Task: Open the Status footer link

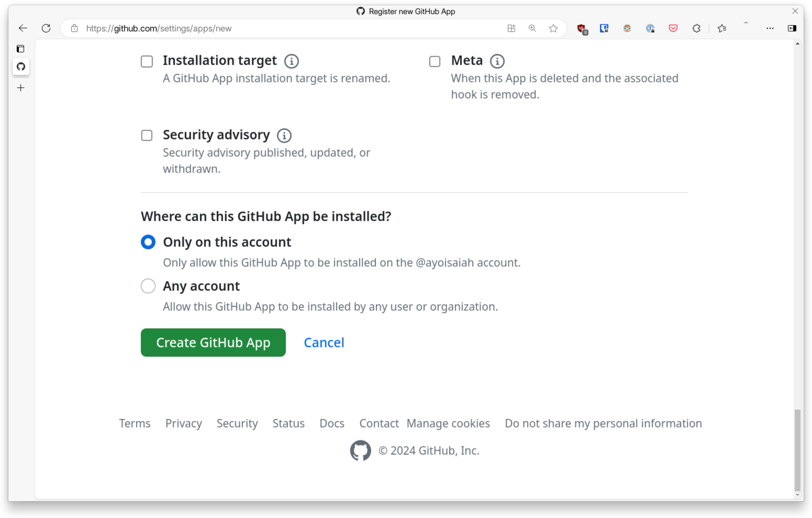Action: coord(288,423)
